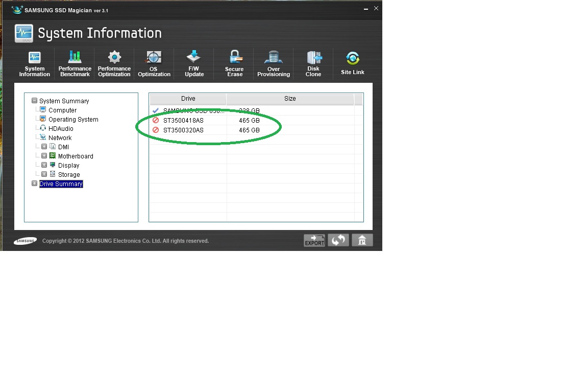Viewport: 588px width, 368px height.
Task: Expand the Display tree node
Action: (44, 165)
